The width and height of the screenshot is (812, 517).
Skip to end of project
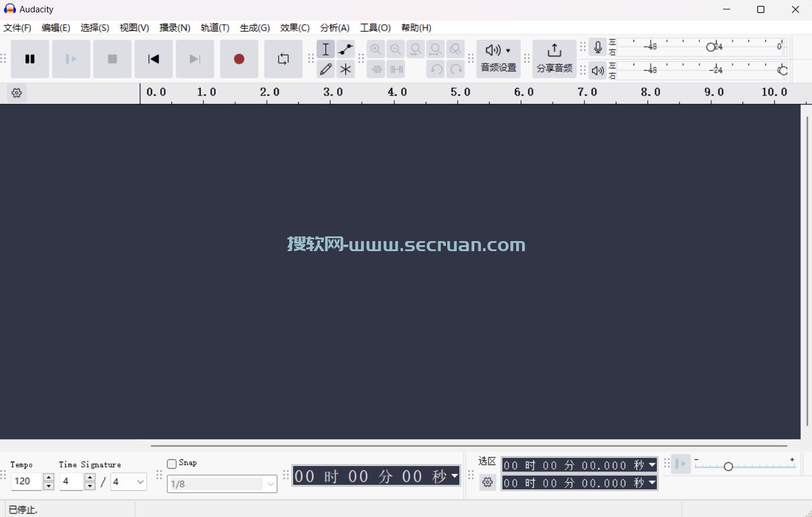pyautogui.click(x=195, y=59)
